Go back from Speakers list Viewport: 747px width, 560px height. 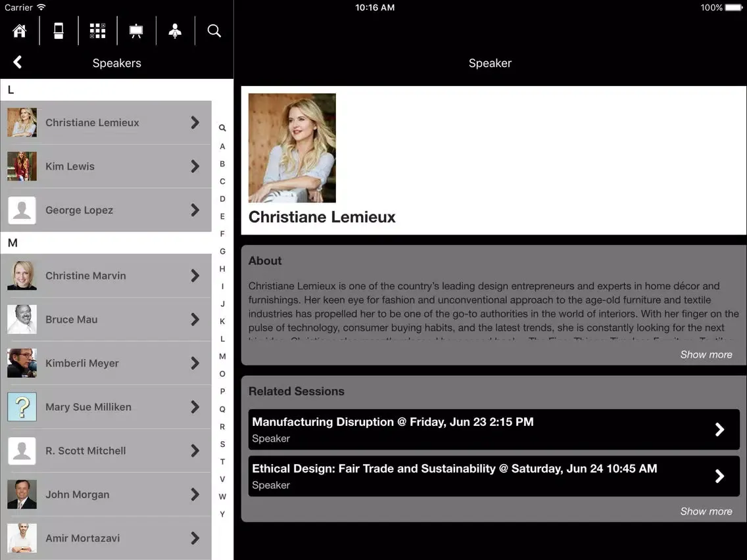pos(18,62)
